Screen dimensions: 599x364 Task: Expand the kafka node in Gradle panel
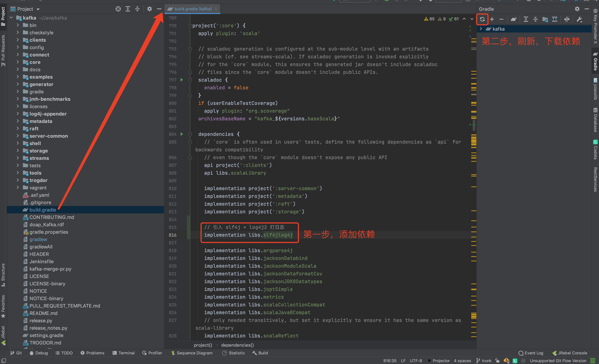481,29
